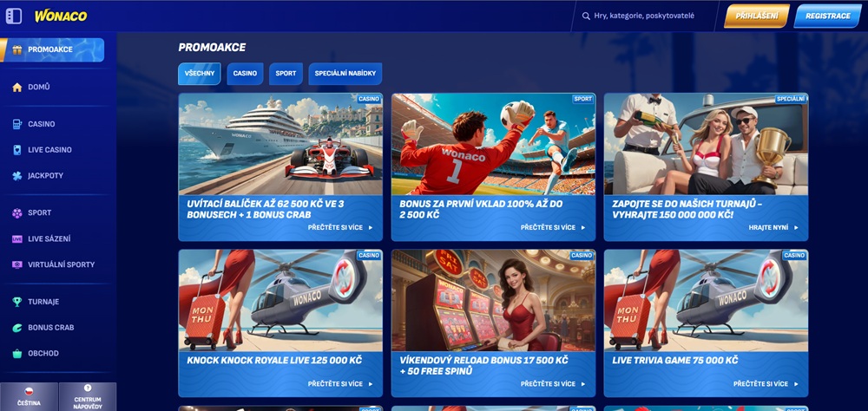The image size is (868, 411).
Task: Click the Uvítací balíček promo title
Action: coord(266,209)
